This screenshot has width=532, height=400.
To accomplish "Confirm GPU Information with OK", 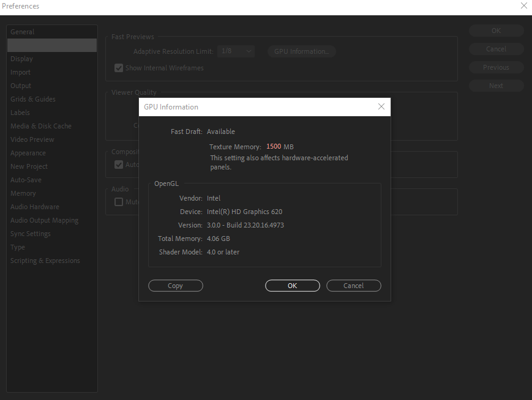I will tap(292, 286).
